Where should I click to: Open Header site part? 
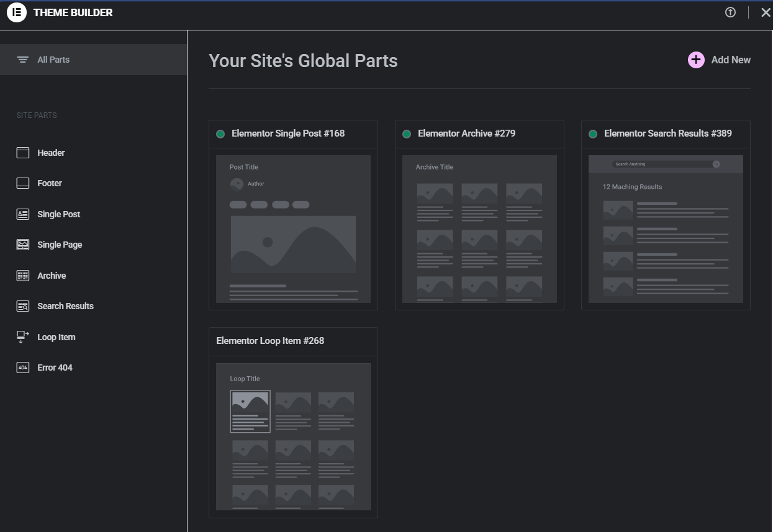click(x=51, y=153)
